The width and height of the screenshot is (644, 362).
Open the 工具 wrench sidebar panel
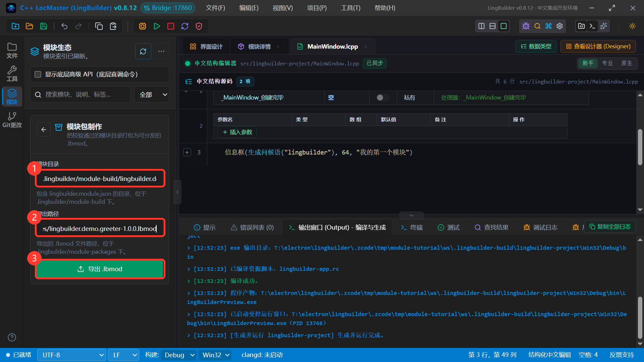[x=12, y=74]
